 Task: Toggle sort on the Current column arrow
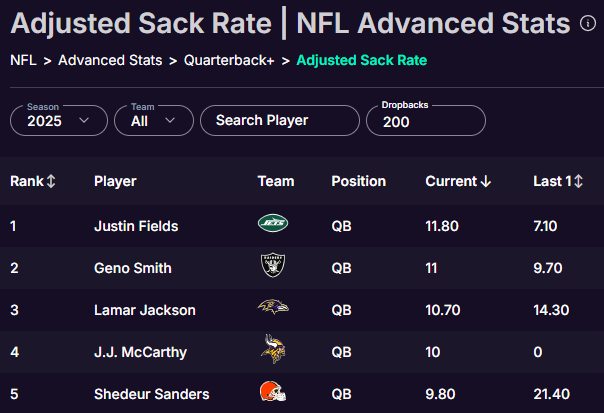click(486, 181)
